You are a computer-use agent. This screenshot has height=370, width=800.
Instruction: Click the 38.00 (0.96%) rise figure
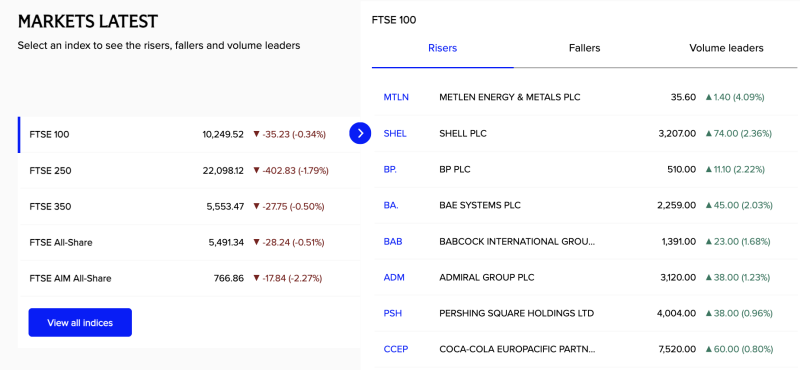click(739, 313)
